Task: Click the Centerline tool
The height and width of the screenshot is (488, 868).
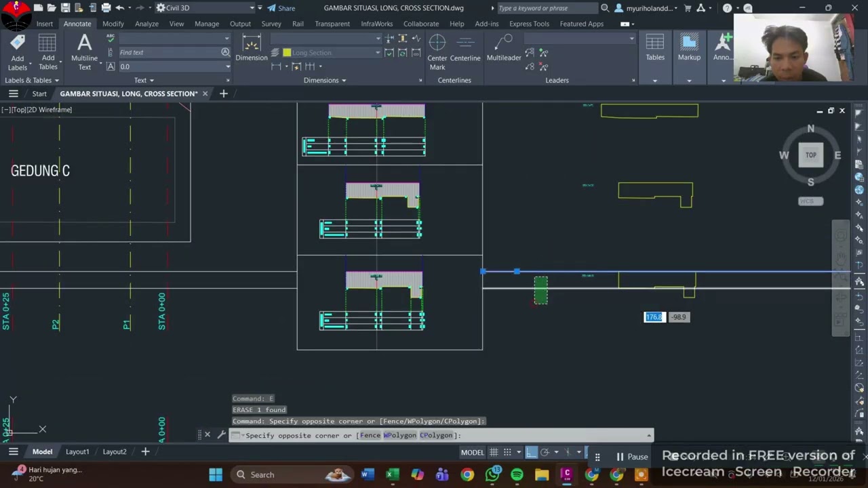Action: pyautogui.click(x=465, y=49)
